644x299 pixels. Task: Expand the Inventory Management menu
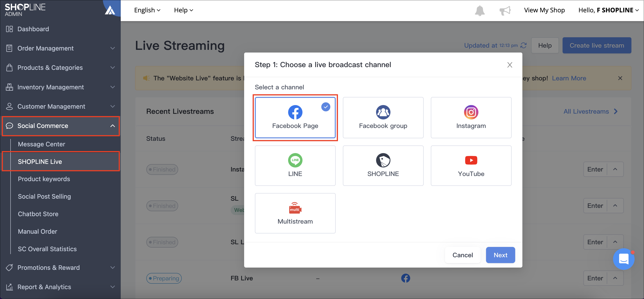pyautogui.click(x=113, y=87)
